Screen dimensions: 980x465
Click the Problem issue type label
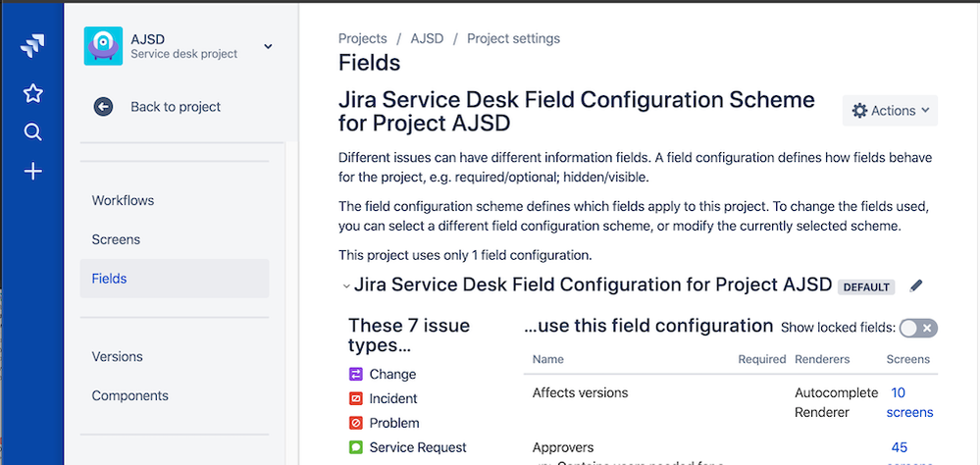pyautogui.click(x=394, y=423)
